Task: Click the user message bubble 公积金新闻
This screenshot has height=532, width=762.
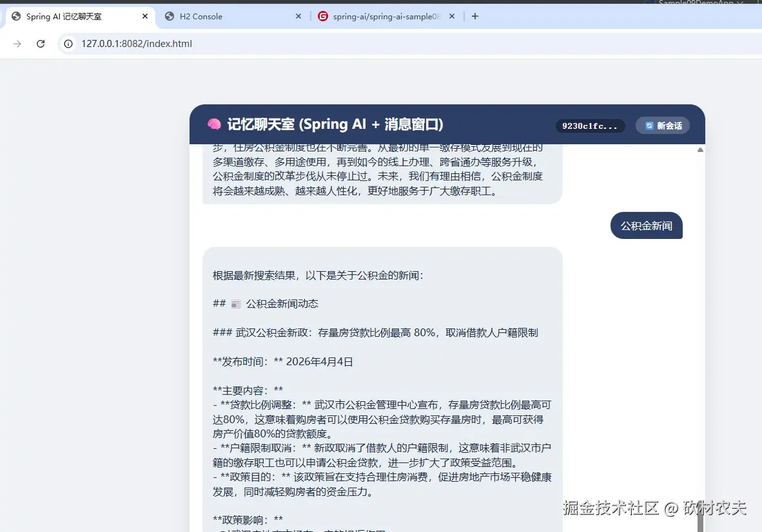Action: click(647, 225)
